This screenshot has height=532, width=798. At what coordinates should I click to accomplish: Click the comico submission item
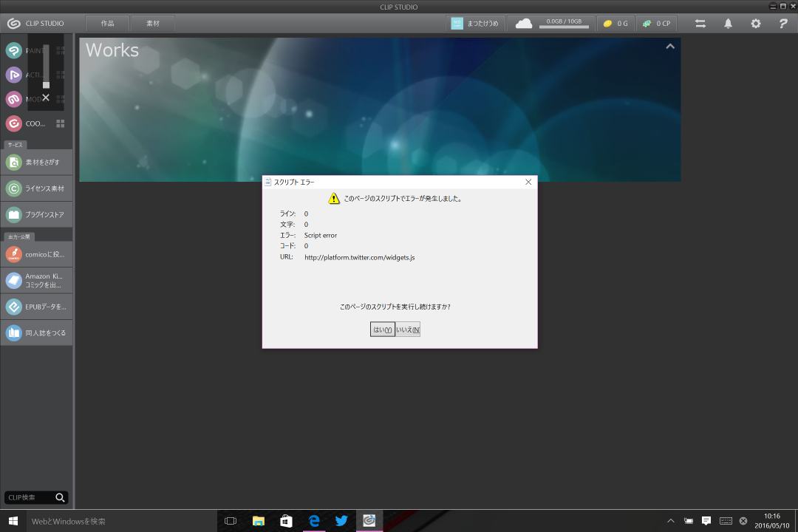(x=36, y=254)
